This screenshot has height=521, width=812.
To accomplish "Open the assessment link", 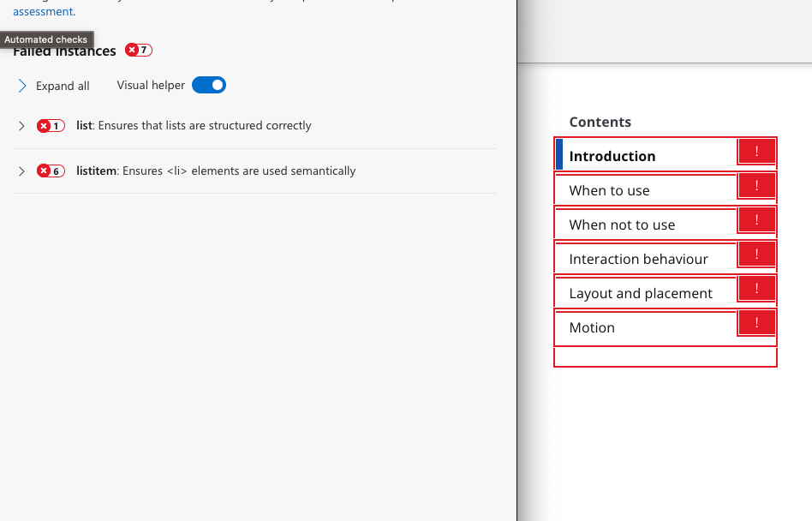I will (x=44, y=11).
